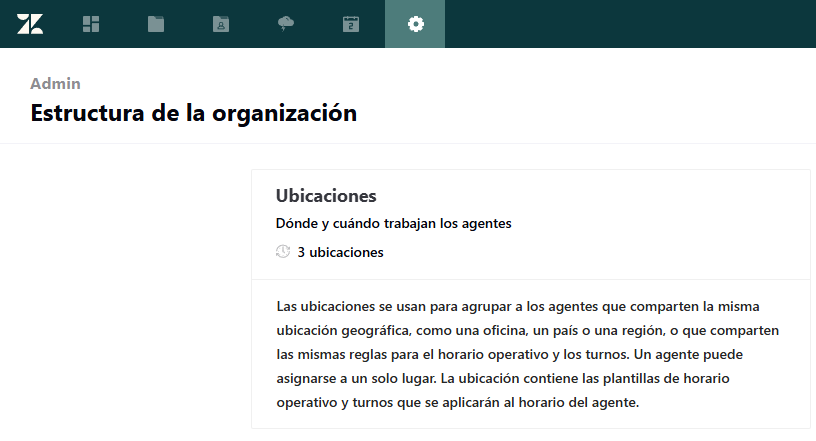
Task: Click empty area of the dark top navigation bar
Action: [630, 24]
